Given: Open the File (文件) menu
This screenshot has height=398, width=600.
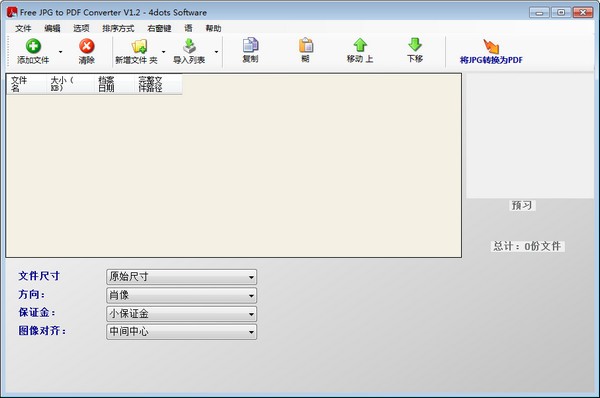Looking at the screenshot, I should [23, 28].
